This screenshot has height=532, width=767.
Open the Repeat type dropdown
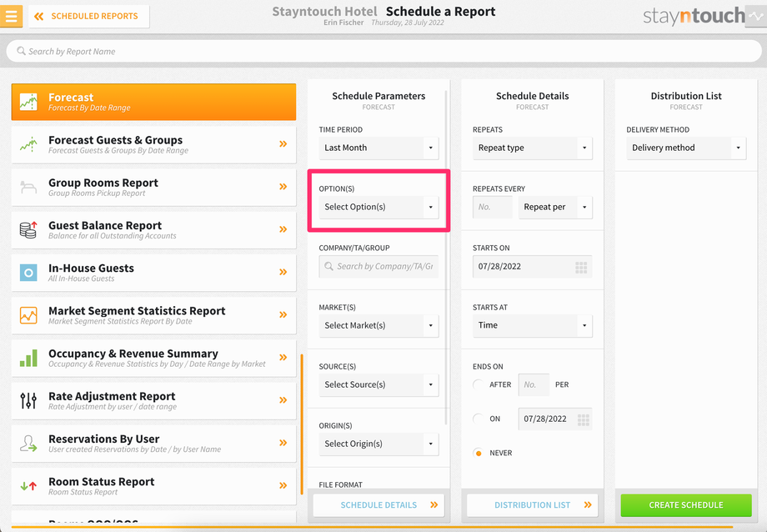(532, 148)
